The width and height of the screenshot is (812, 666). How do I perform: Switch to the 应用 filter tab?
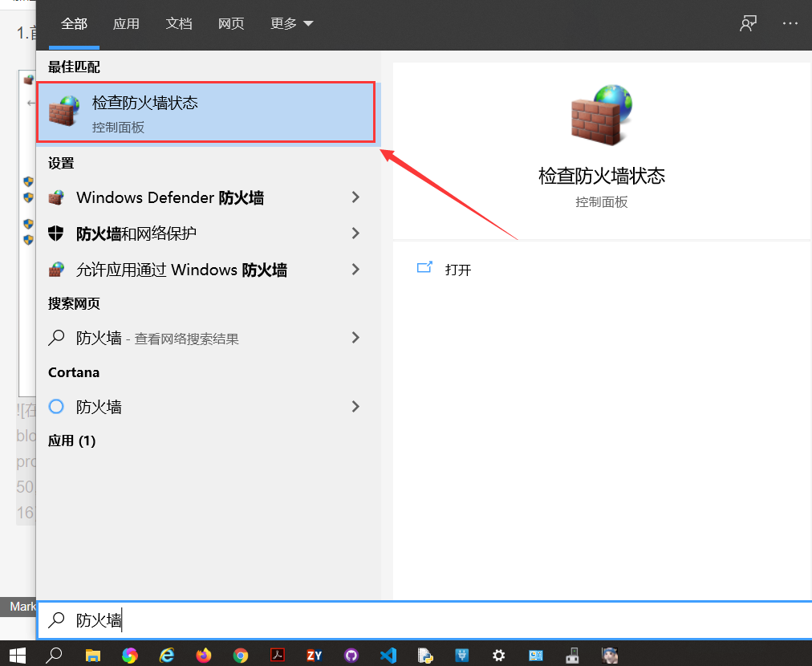point(126,23)
